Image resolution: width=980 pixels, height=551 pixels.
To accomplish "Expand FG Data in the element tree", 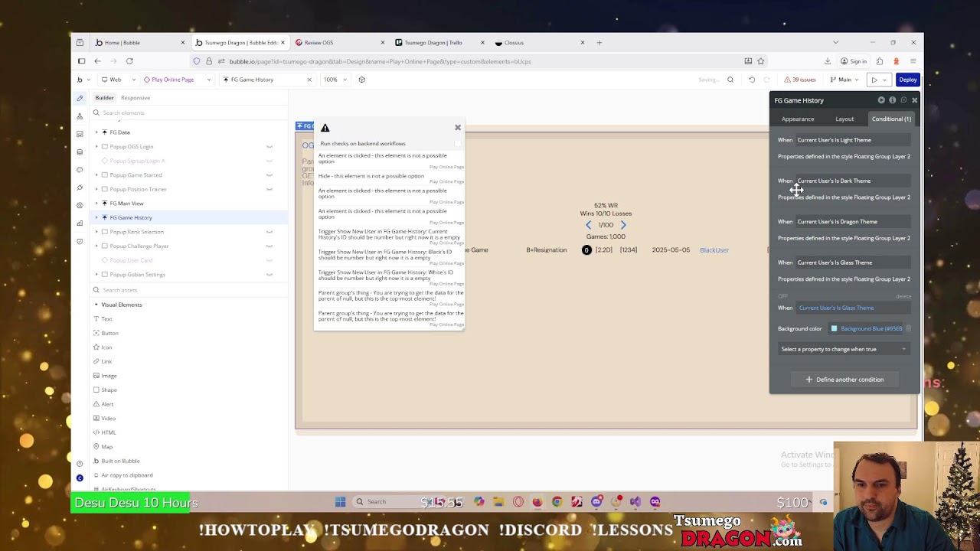I will pyautogui.click(x=96, y=132).
